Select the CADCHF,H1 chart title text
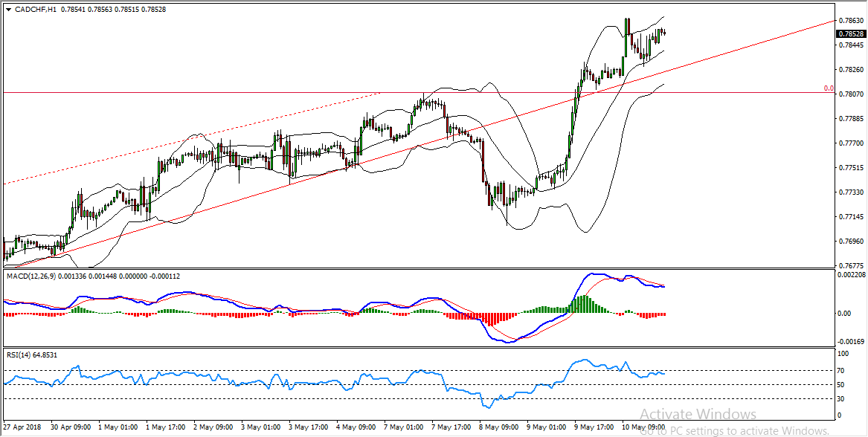 (36, 10)
